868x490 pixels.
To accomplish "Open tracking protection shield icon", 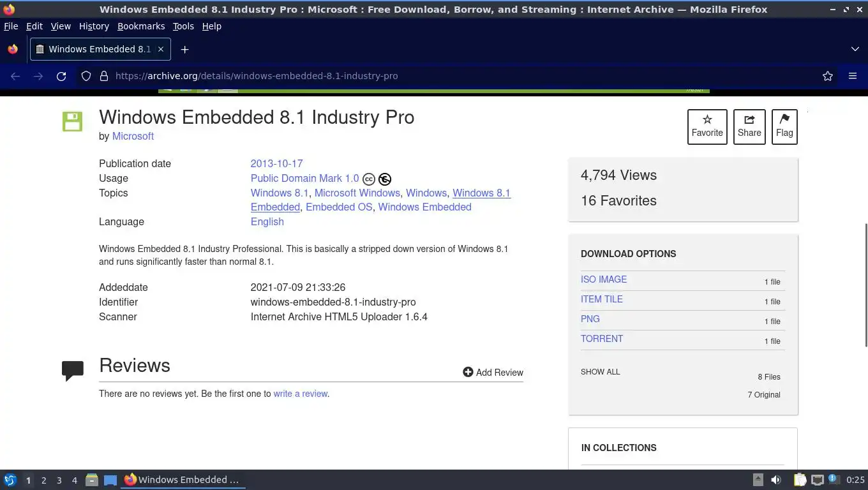I will click(86, 76).
